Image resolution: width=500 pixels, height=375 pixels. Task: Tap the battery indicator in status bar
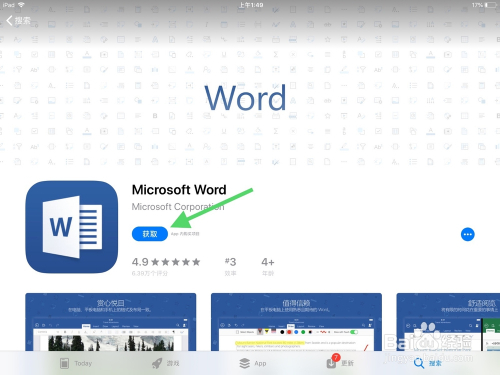491,5
